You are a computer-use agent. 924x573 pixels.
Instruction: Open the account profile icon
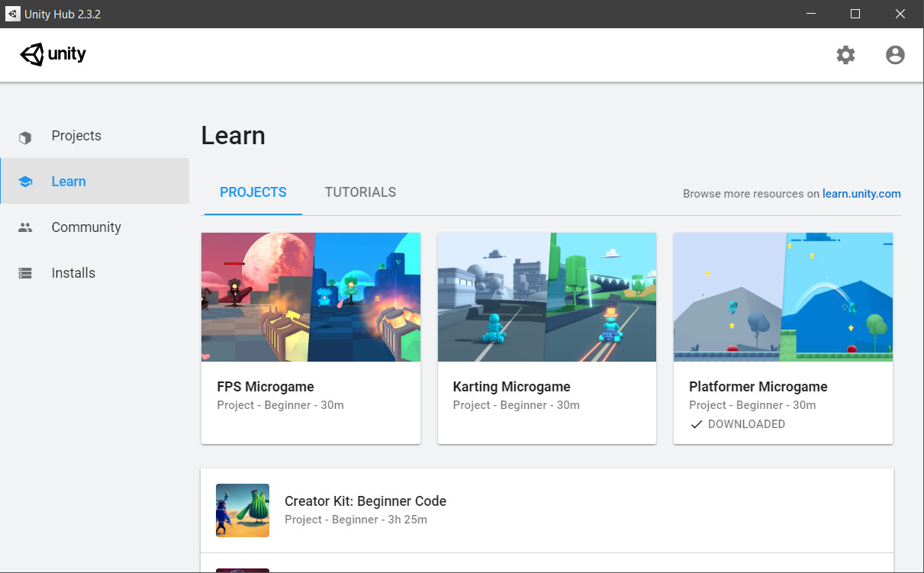tap(895, 55)
